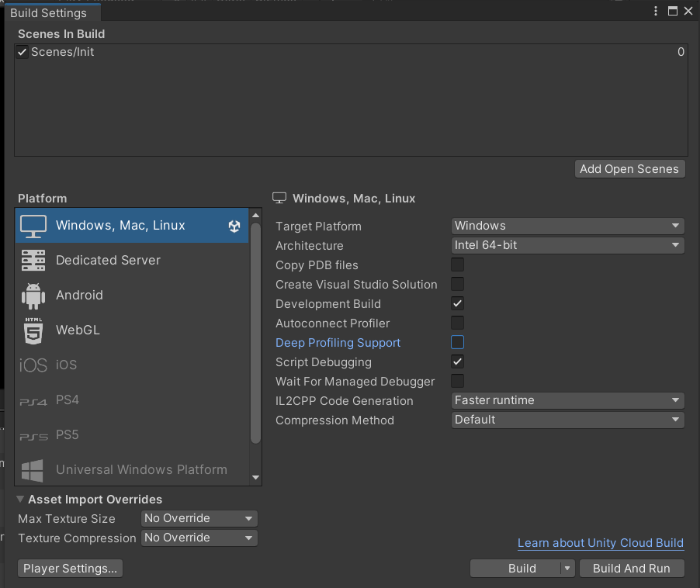
Task: Select Dedicated Server platform
Action: click(132, 261)
